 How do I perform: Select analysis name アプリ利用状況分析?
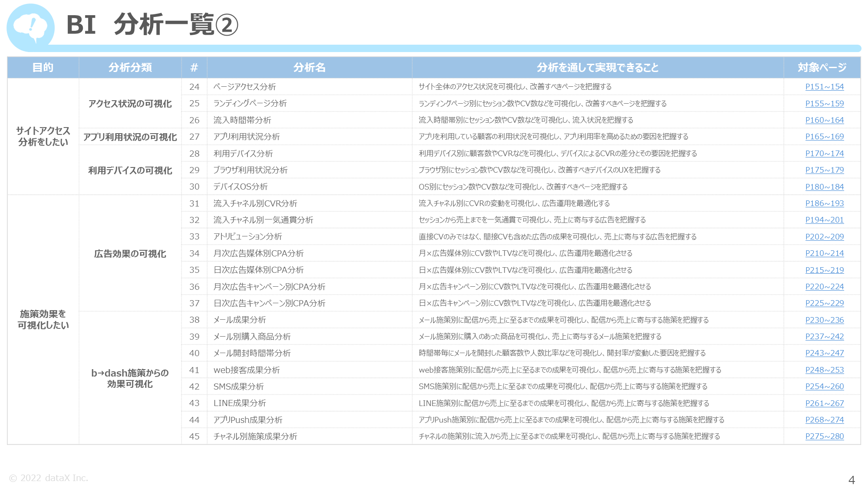(247, 137)
